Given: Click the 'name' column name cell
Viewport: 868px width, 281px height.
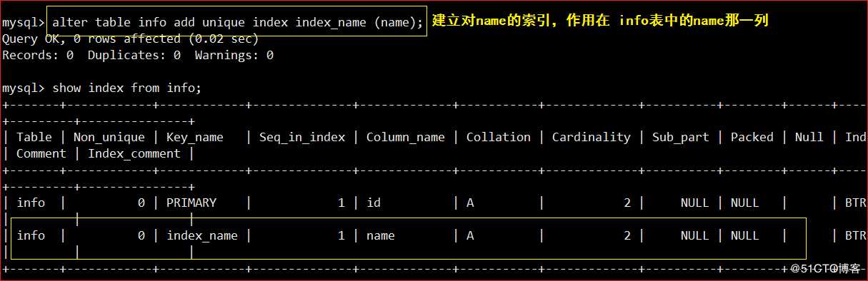Looking at the screenshot, I should pos(381,235).
